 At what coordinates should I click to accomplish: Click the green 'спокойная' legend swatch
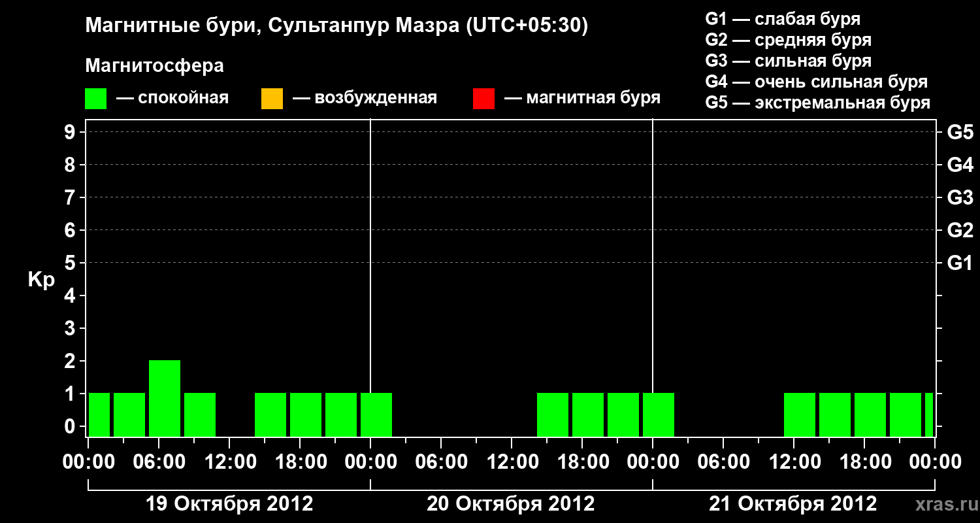tap(96, 99)
